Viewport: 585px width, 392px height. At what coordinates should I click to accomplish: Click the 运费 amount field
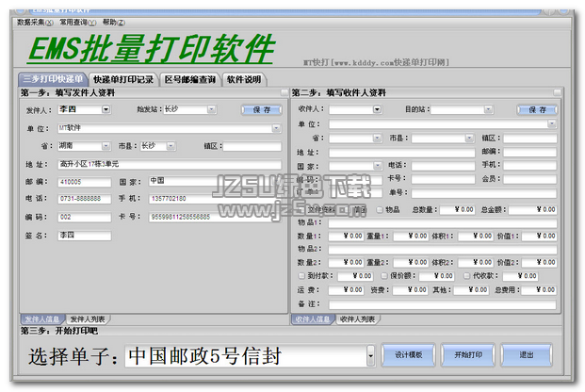(346, 290)
